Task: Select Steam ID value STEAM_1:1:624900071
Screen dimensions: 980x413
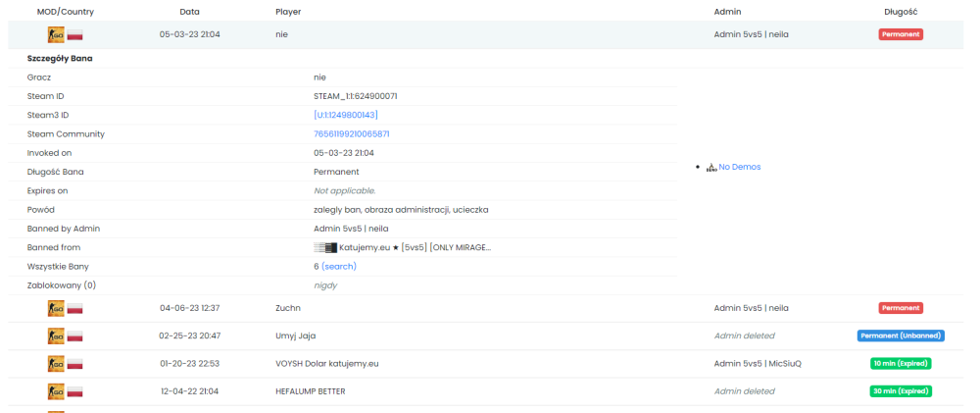Action: (x=356, y=96)
